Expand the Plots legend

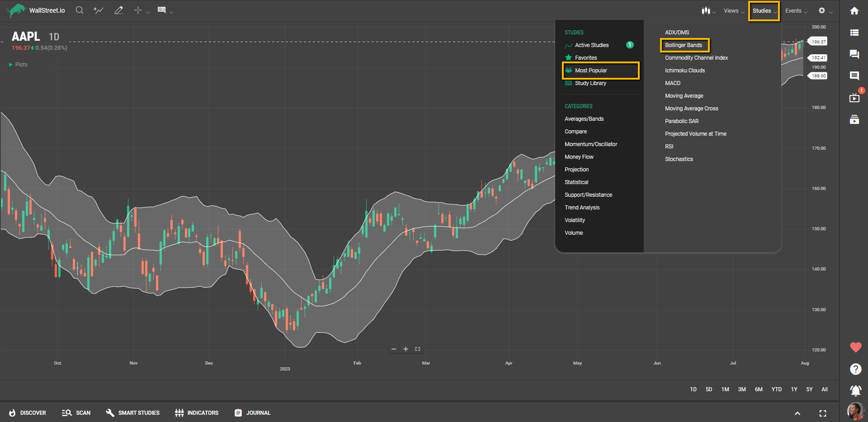[x=18, y=65]
